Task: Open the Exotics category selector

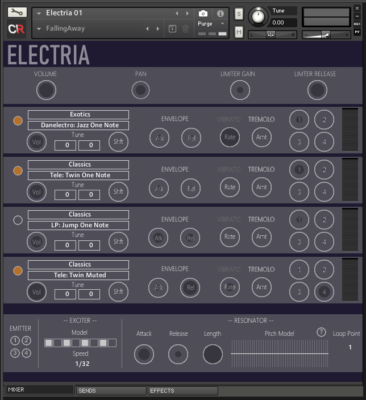Action: pyautogui.click(x=78, y=115)
